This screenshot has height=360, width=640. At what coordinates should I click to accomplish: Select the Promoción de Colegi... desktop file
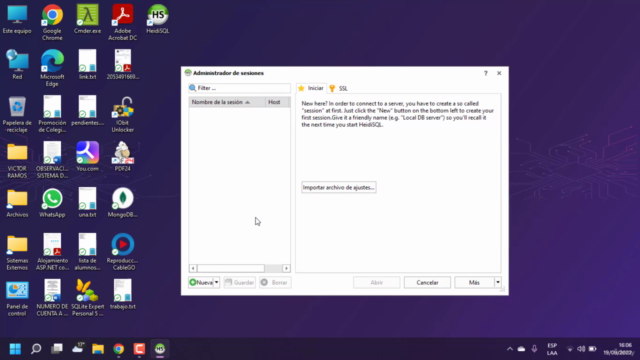pyautogui.click(x=52, y=114)
